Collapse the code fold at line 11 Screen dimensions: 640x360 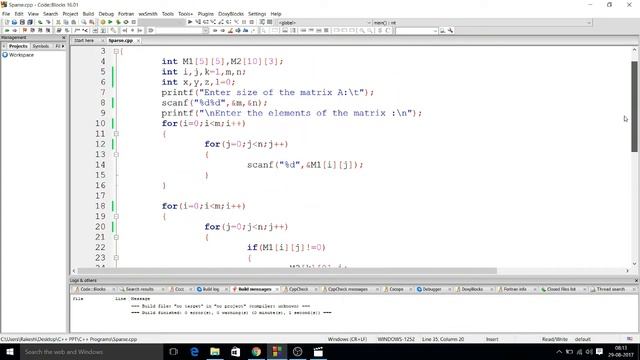tap(116, 134)
